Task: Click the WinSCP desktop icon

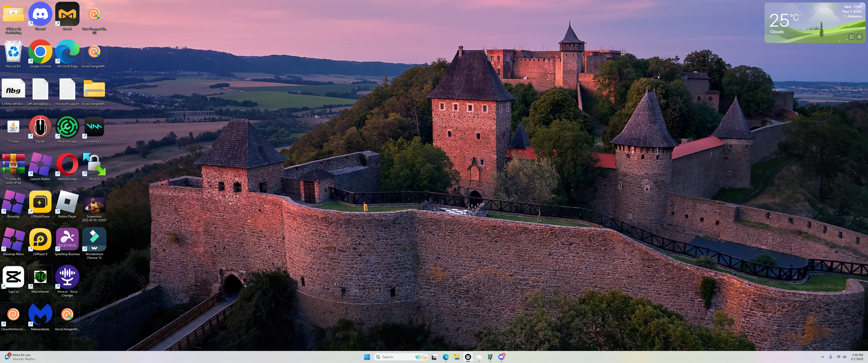Action: 94,165
